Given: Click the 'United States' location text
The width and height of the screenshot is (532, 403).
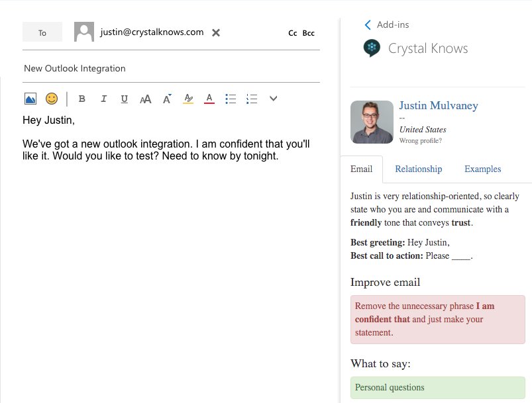Looking at the screenshot, I should pyautogui.click(x=423, y=130).
